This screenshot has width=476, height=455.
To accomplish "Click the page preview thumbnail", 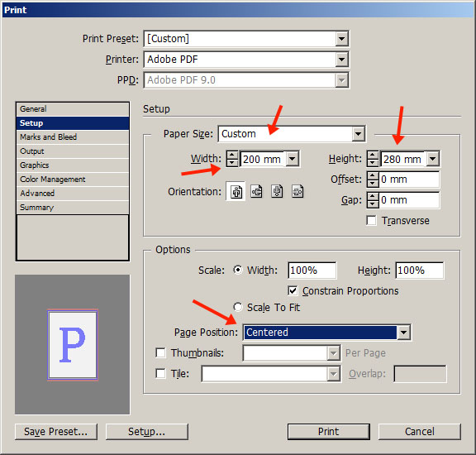I will coord(73,345).
